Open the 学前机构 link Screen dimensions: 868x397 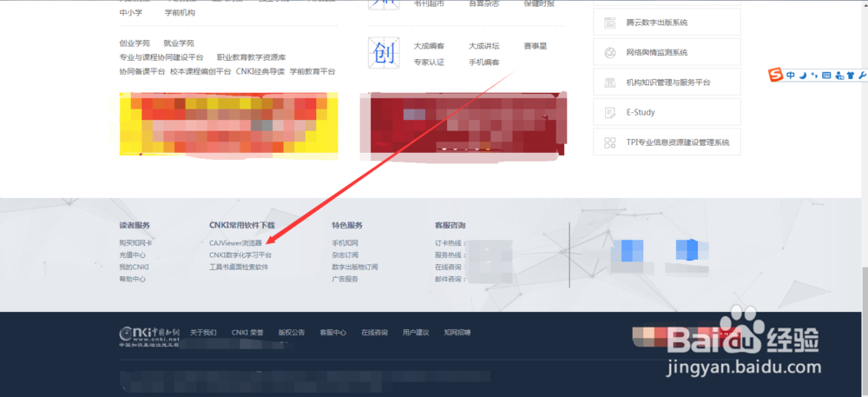tap(180, 13)
